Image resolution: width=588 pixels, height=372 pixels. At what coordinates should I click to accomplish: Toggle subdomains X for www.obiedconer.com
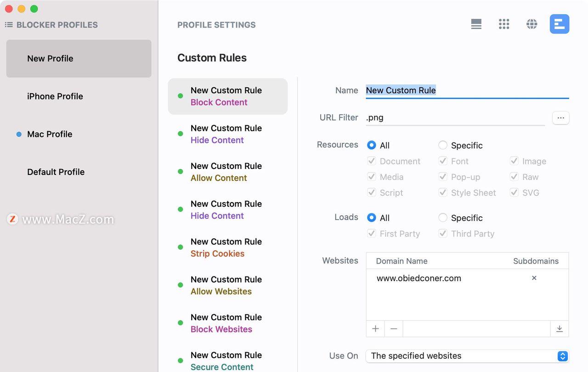534,278
